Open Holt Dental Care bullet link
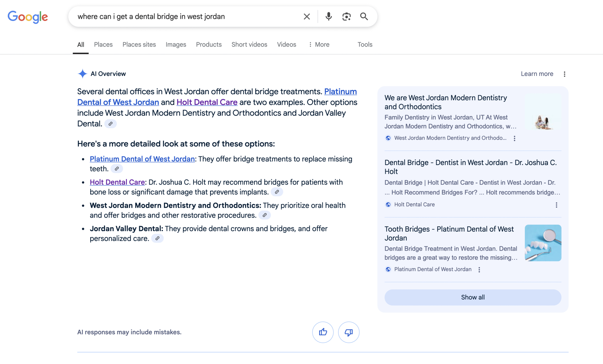Image resolution: width=603 pixels, height=364 pixels. [117, 182]
